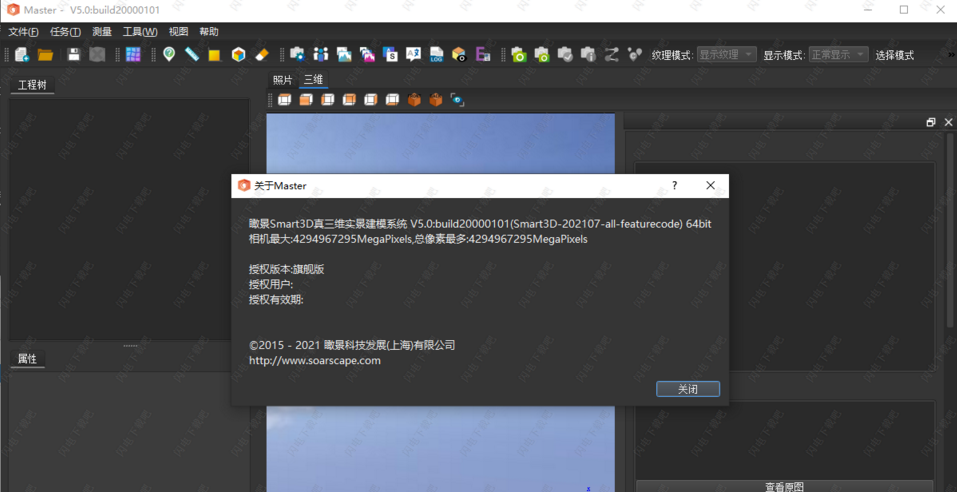The height and width of the screenshot is (492, 957).
Task: Click the 相机最大 MegaPixels info line
Action: tap(418, 239)
